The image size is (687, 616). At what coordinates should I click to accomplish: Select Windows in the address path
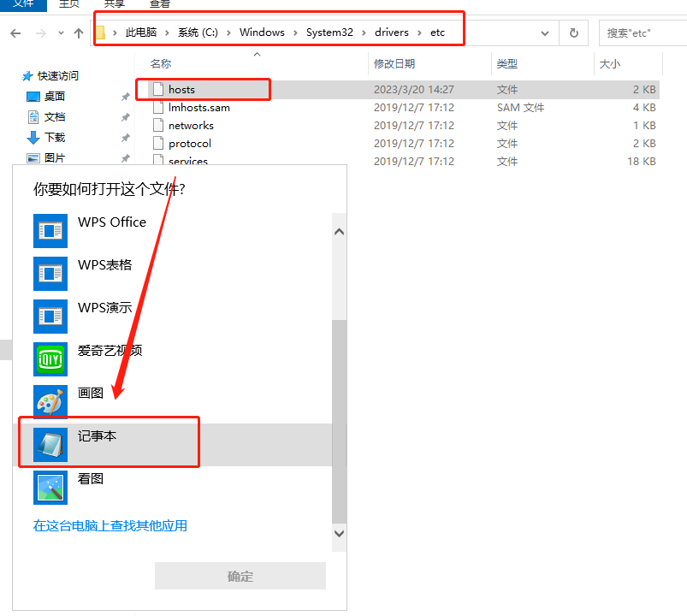click(x=262, y=33)
